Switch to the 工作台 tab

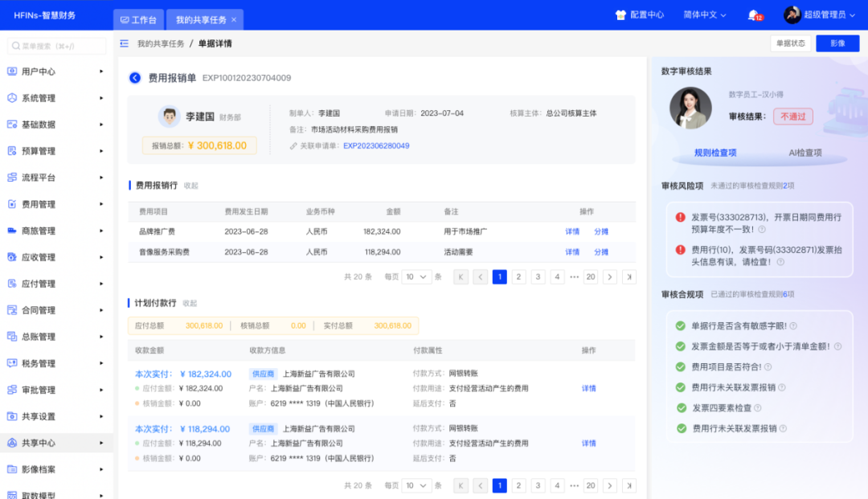pyautogui.click(x=139, y=19)
